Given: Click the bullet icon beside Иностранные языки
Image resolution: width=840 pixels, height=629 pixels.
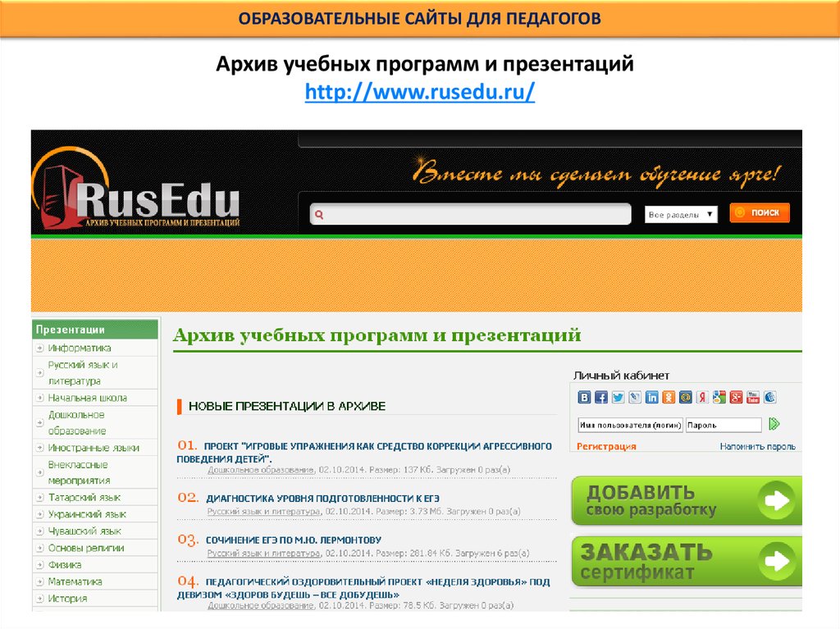Looking at the screenshot, I should 39,448.
